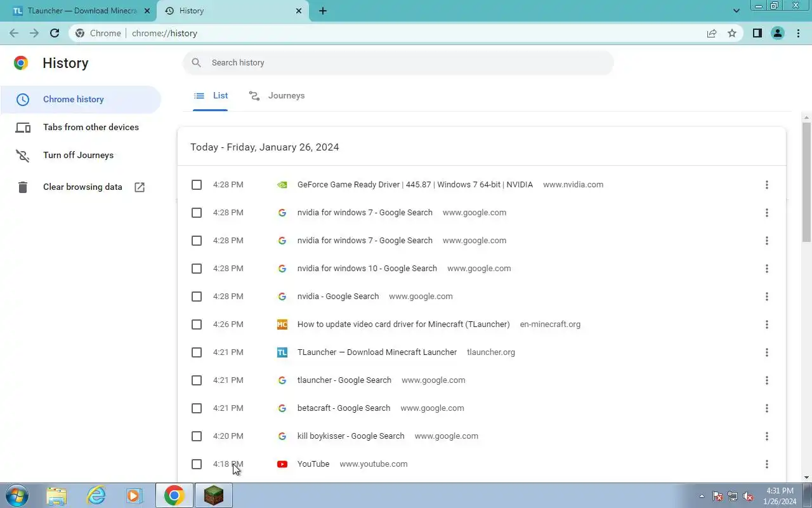
Task: Click the scrollbar down arrow
Action: coord(806,478)
